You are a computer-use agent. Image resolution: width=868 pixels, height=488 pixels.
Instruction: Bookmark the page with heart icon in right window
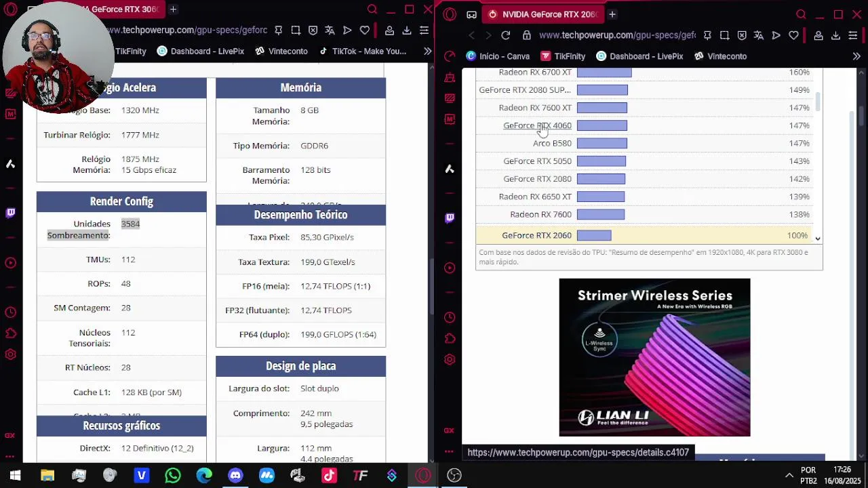point(794,35)
